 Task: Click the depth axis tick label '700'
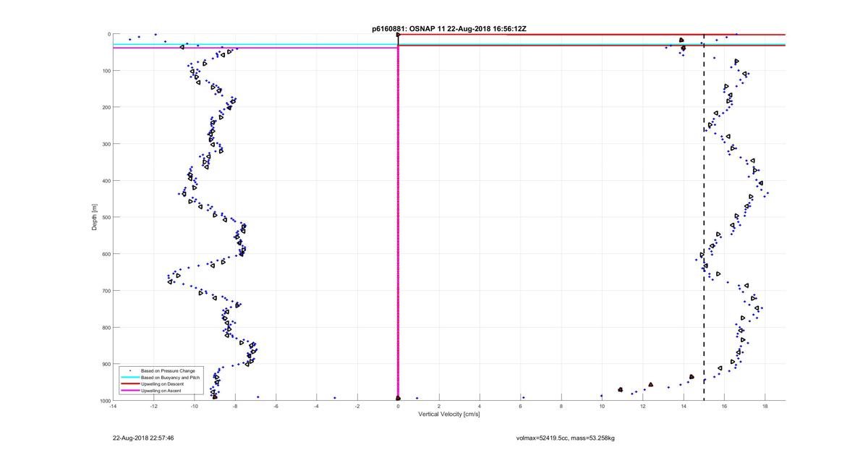tap(106, 291)
